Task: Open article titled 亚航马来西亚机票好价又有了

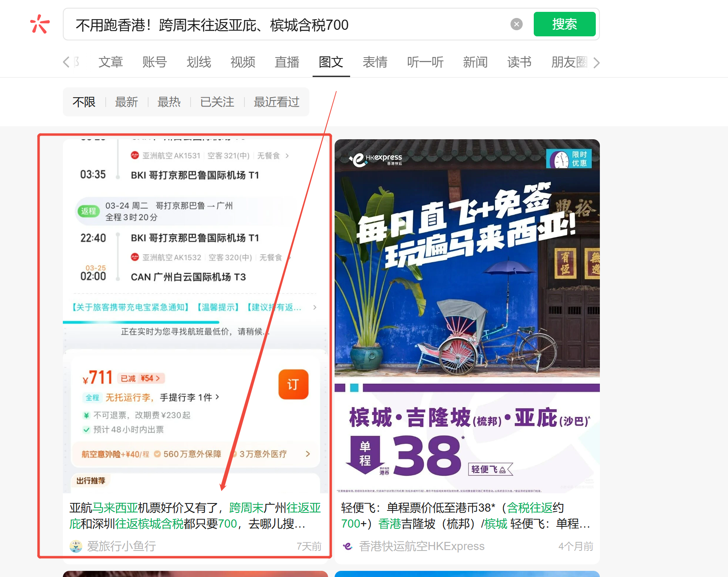Action: click(x=195, y=515)
